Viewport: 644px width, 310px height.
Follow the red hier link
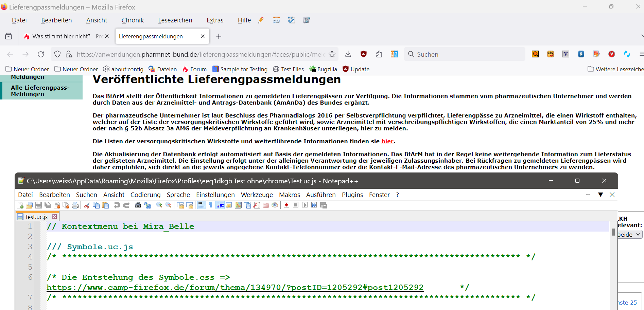pyautogui.click(x=387, y=141)
